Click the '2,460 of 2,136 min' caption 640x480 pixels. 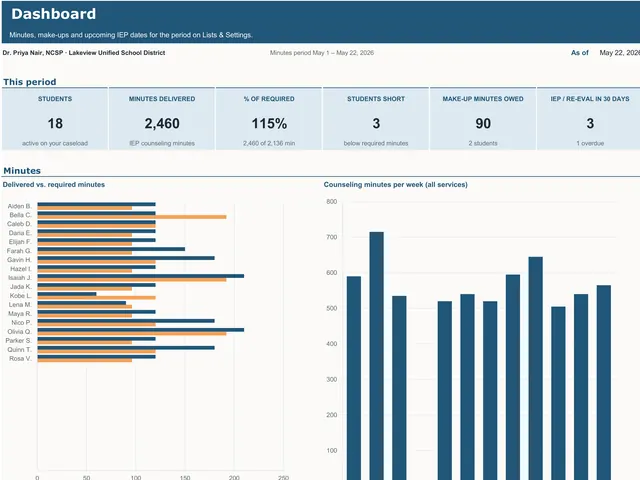269,143
